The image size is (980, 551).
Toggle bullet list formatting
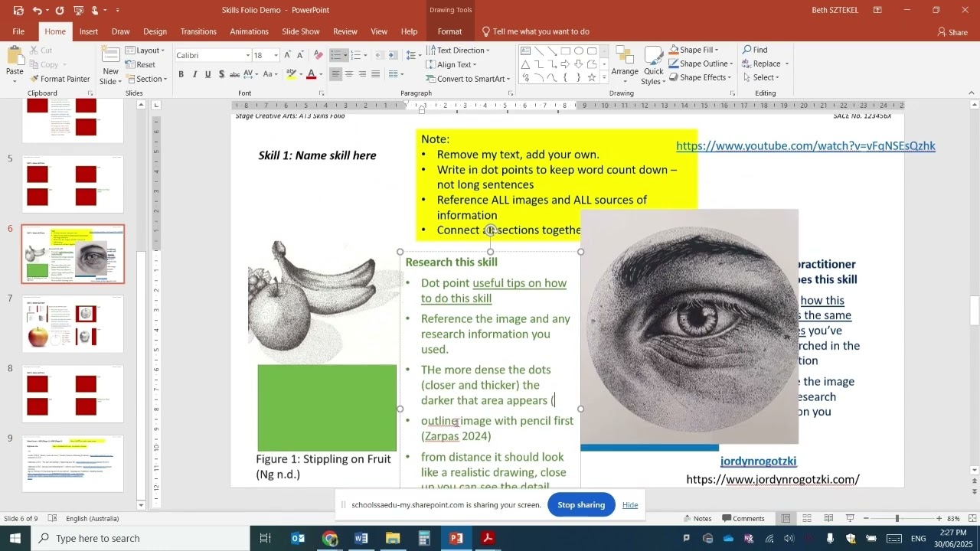pyautogui.click(x=336, y=55)
